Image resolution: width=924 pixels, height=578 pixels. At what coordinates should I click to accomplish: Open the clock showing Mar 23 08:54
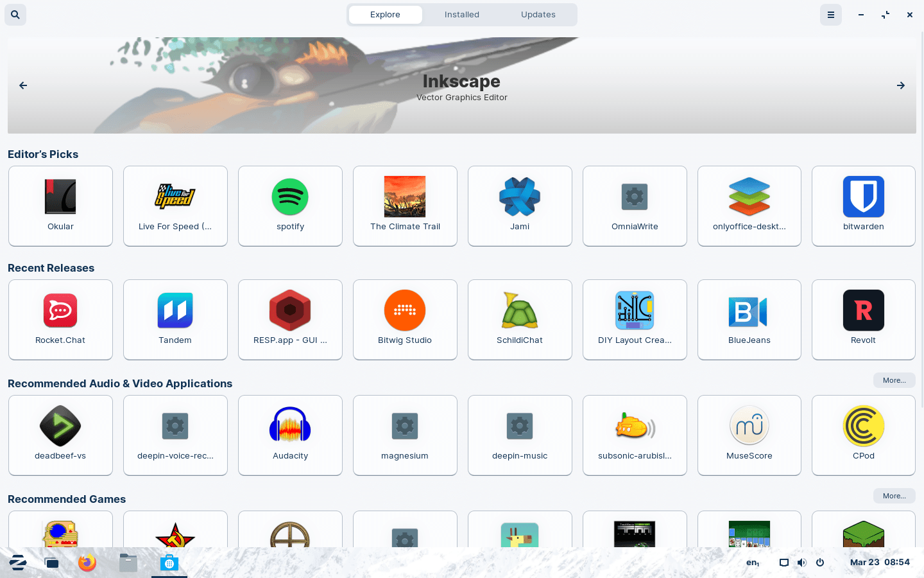click(x=880, y=562)
